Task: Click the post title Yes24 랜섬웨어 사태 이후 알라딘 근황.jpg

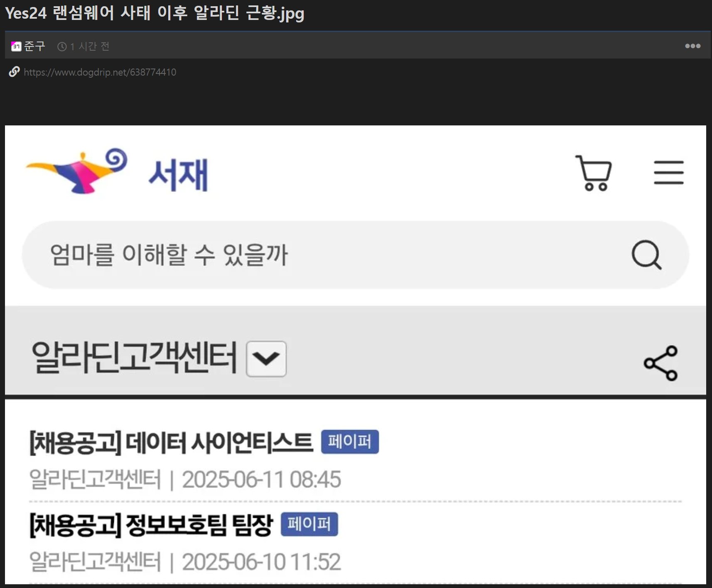Action: 155,13
